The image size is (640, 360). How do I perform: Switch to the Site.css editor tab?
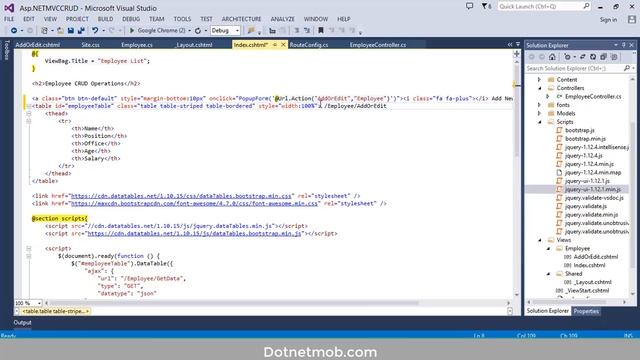point(90,45)
